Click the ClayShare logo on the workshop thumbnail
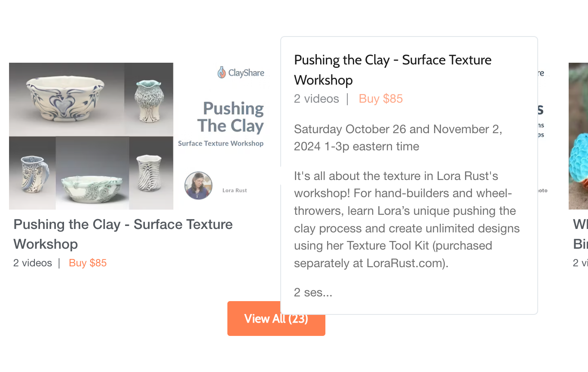 pyautogui.click(x=241, y=73)
